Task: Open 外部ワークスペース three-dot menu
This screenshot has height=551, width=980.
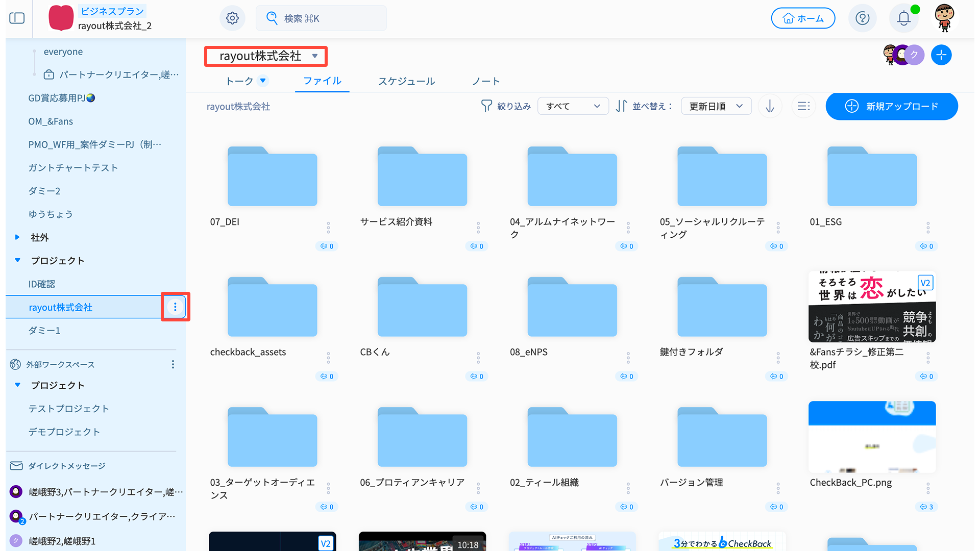Action: point(173,364)
